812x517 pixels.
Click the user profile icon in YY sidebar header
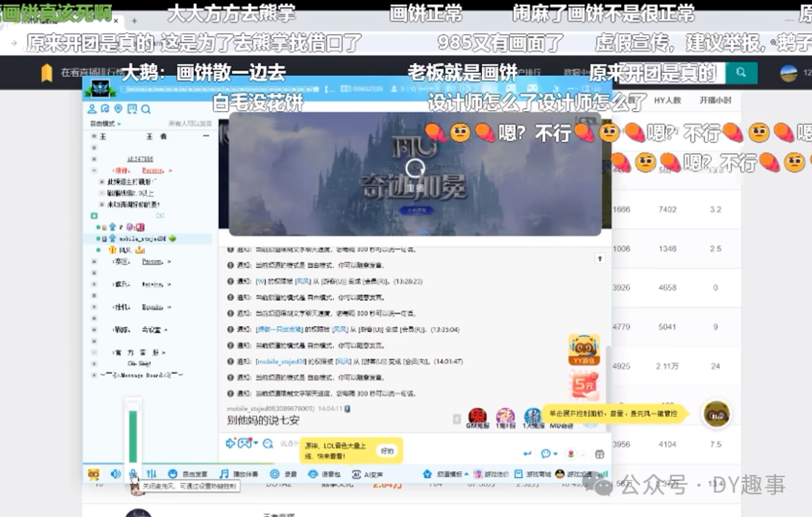[92, 109]
